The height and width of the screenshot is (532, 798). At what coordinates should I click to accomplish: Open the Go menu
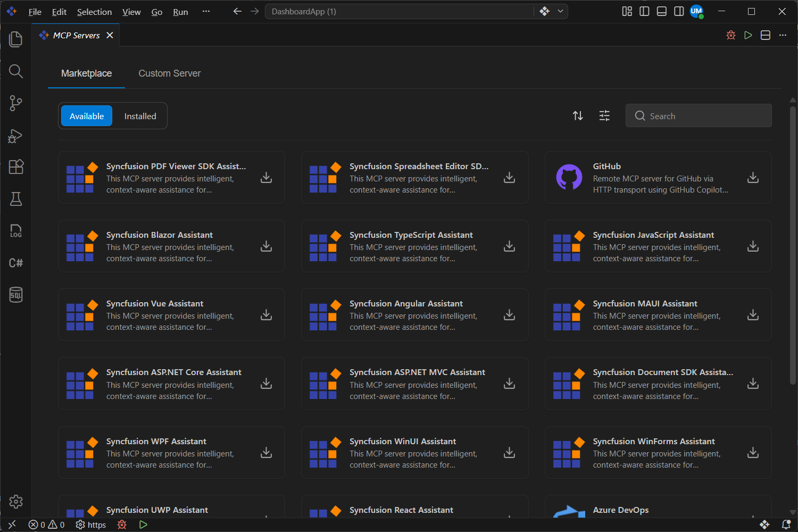(x=157, y=12)
